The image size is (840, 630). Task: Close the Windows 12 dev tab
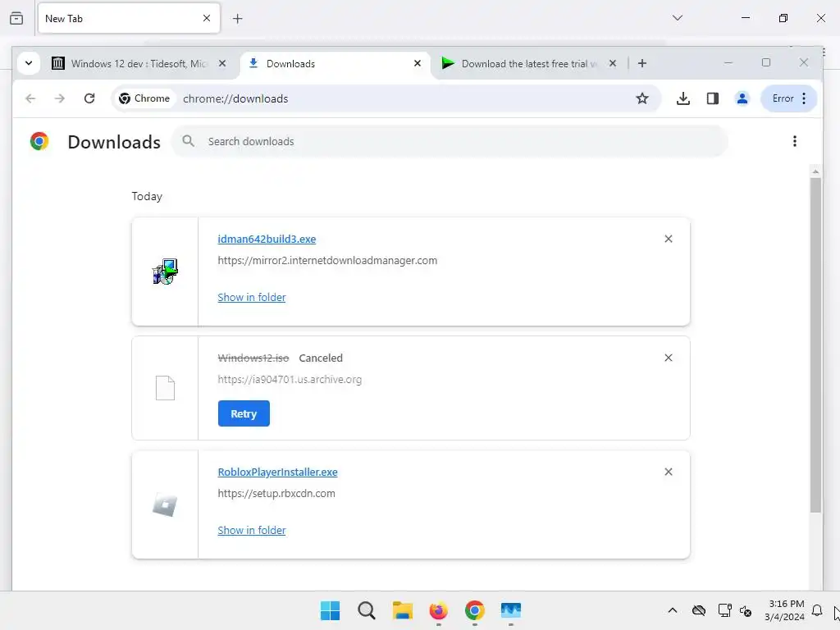tap(222, 63)
